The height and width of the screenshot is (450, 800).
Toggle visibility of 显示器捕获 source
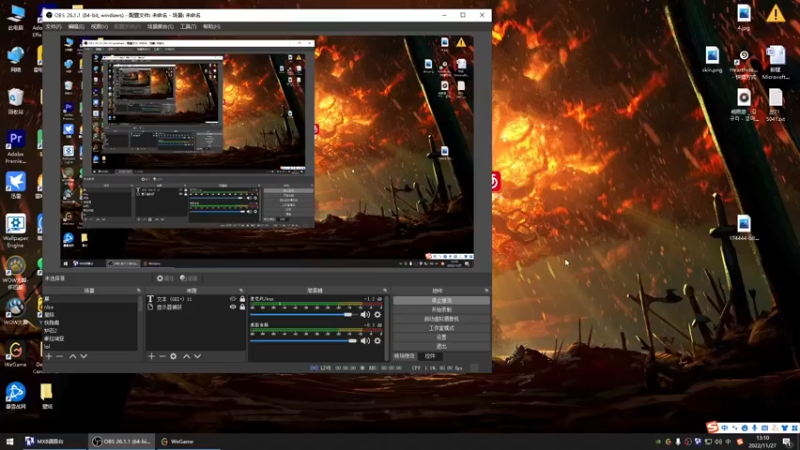tap(233, 307)
